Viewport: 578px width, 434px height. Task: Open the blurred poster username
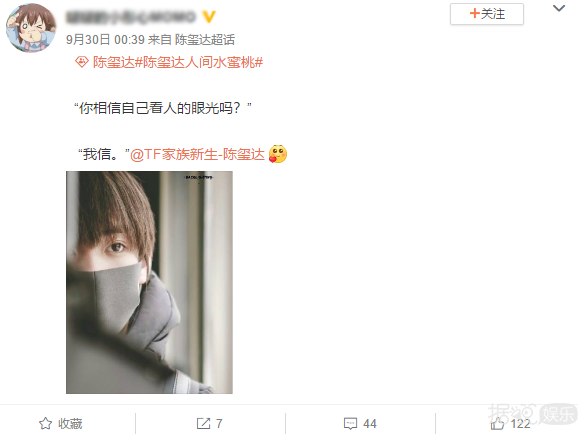tap(131, 17)
